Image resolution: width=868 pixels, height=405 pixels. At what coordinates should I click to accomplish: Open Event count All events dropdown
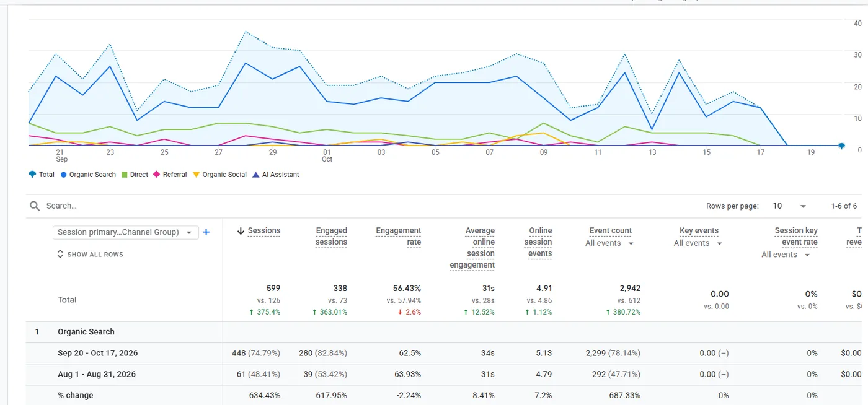[x=610, y=243]
